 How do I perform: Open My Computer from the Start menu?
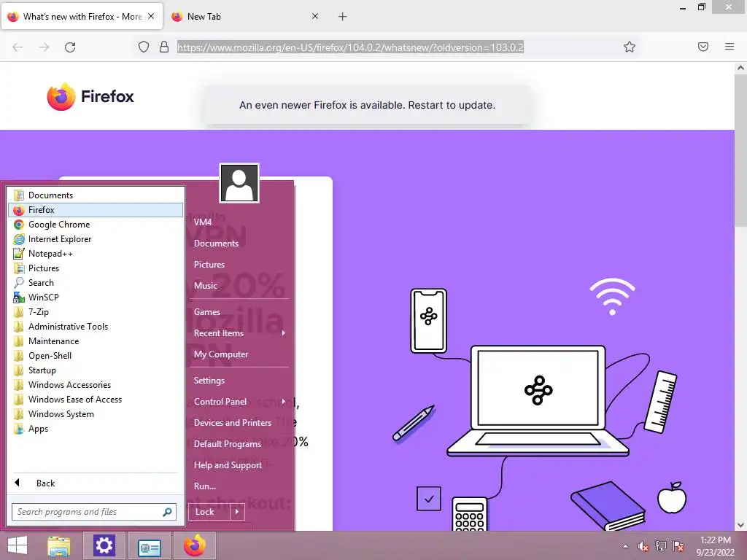coord(239,354)
